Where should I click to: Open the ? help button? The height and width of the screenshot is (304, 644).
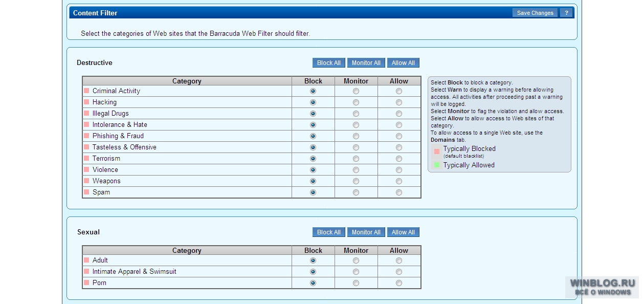click(x=566, y=13)
